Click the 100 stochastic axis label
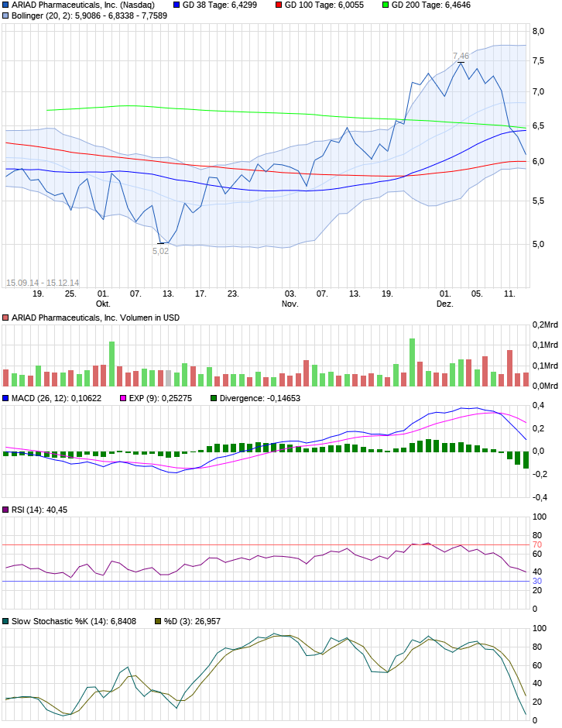This screenshot has width=562, height=728. (x=540, y=628)
